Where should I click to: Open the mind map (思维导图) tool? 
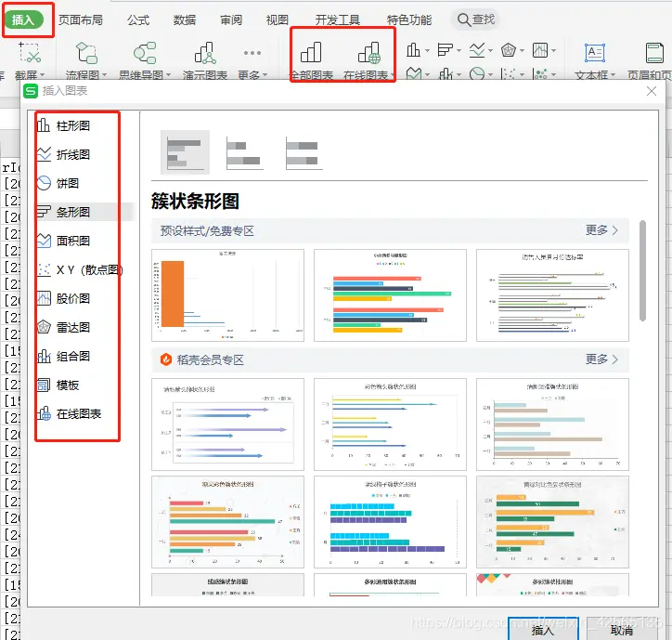(145, 52)
